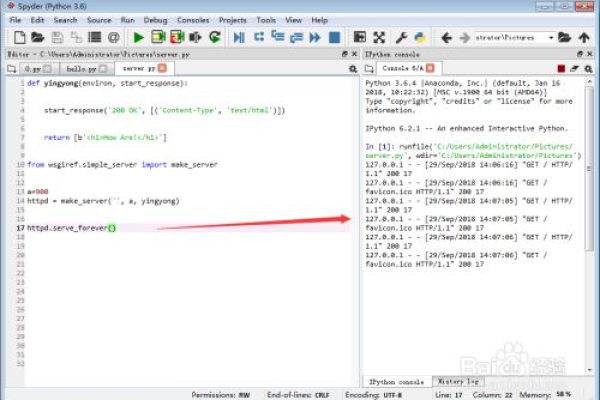
Task: Select bottom IPython console tab
Action: [x=396, y=382]
